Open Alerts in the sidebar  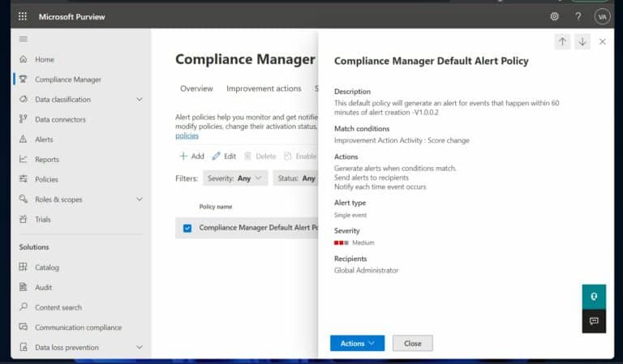(44, 139)
